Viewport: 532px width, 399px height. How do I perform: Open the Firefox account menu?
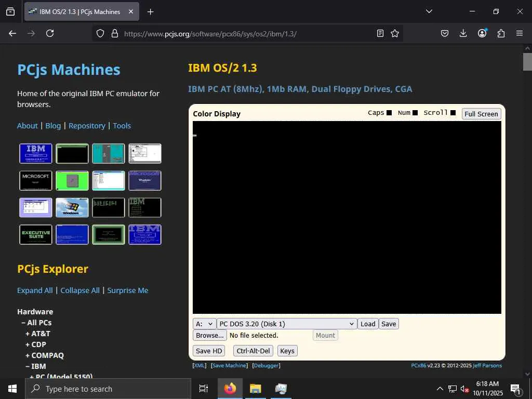tap(482, 33)
